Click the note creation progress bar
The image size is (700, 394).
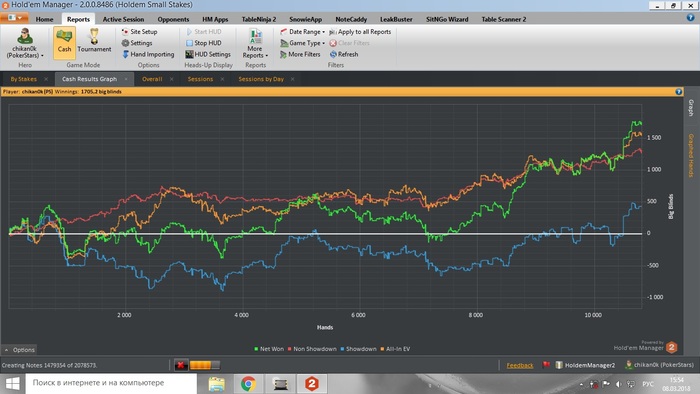(x=204, y=365)
